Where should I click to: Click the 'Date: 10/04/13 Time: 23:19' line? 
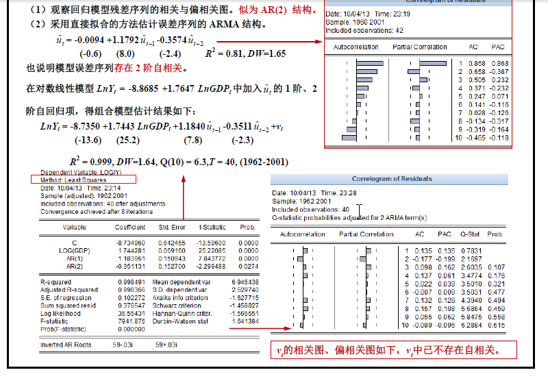pos(368,14)
